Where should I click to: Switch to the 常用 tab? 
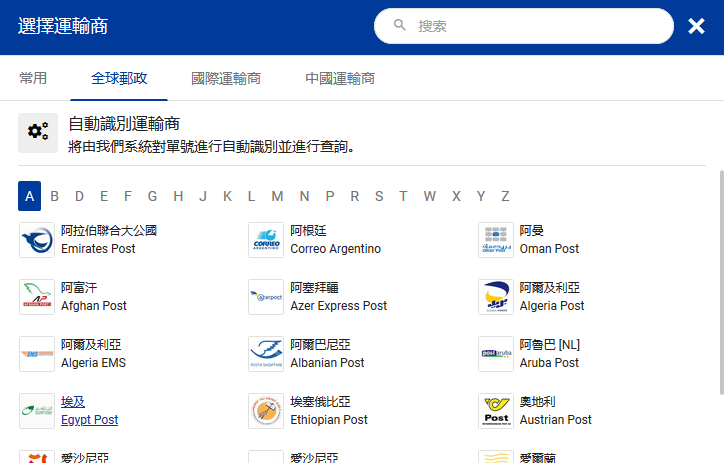(33, 78)
